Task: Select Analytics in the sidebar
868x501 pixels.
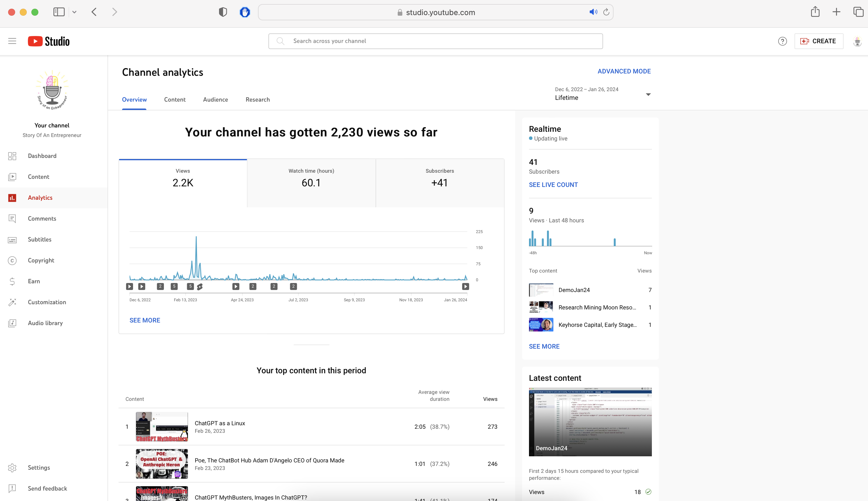Action: tap(54, 198)
